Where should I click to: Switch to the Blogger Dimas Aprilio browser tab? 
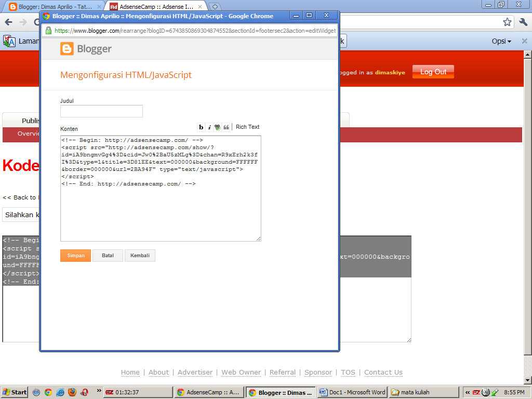click(55, 6)
